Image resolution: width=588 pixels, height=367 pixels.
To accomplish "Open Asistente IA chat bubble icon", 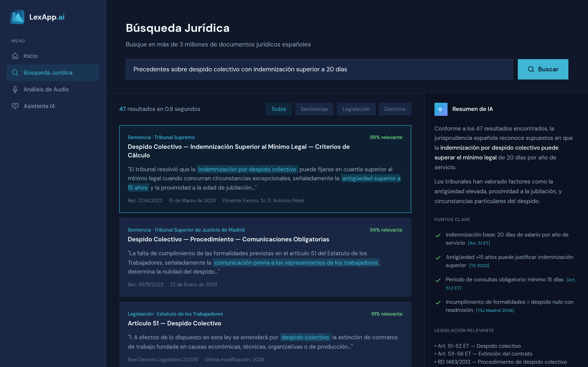I will [15, 106].
